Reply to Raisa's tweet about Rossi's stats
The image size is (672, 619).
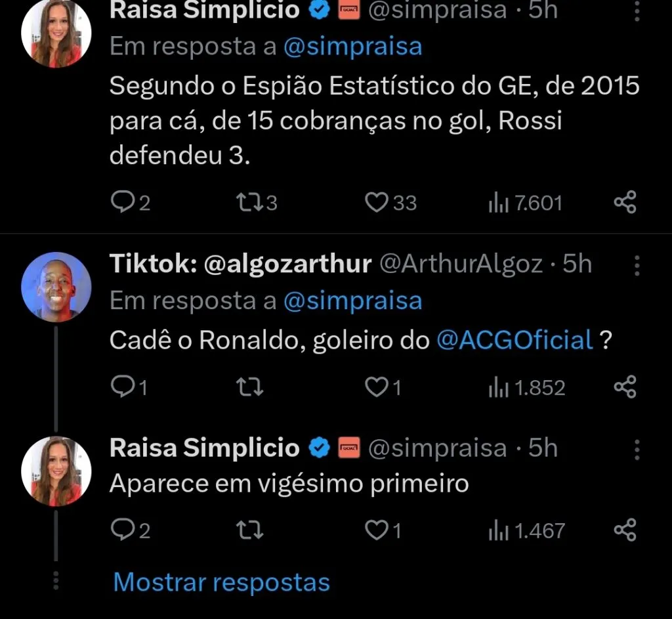pyautogui.click(x=123, y=202)
